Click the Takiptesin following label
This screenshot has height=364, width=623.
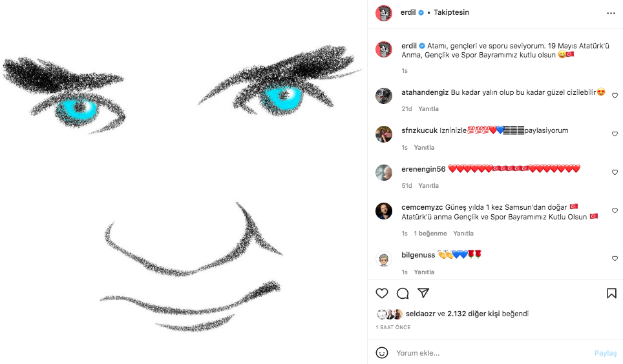[451, 12]
